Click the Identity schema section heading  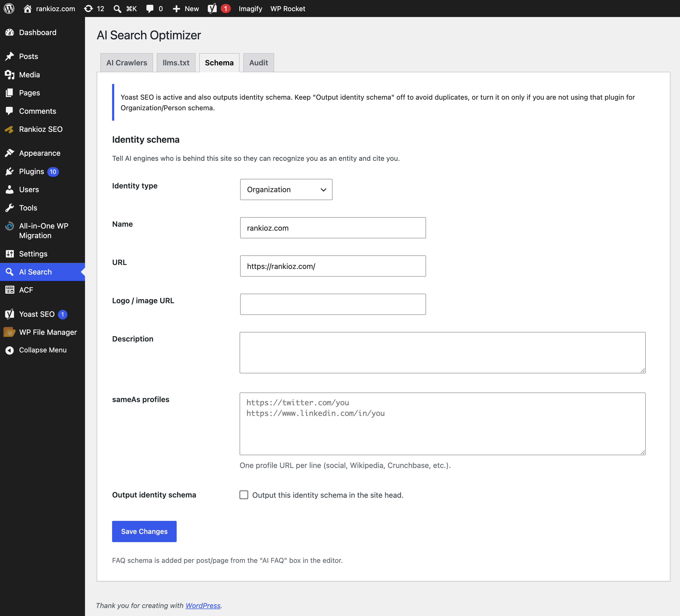(x=146, y=140)
